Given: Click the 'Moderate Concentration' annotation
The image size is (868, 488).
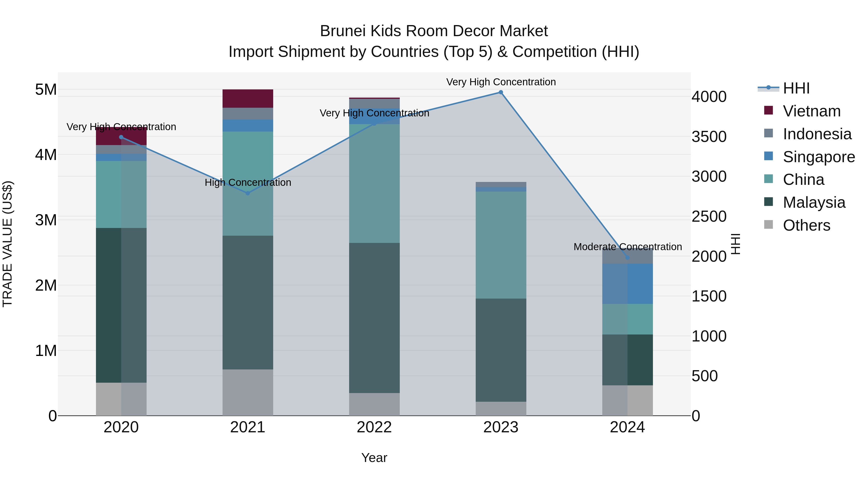Looking at the screenshot, I should pos(628,247).
